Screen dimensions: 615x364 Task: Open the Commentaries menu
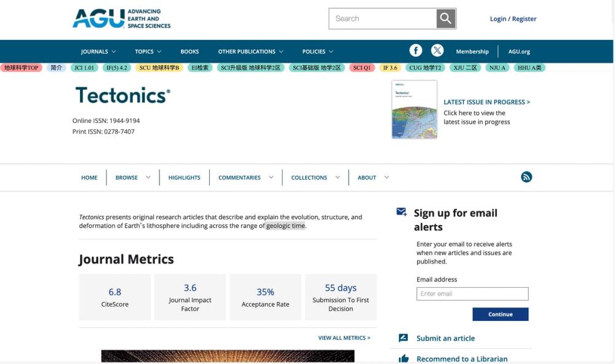[x=239, y=177]
